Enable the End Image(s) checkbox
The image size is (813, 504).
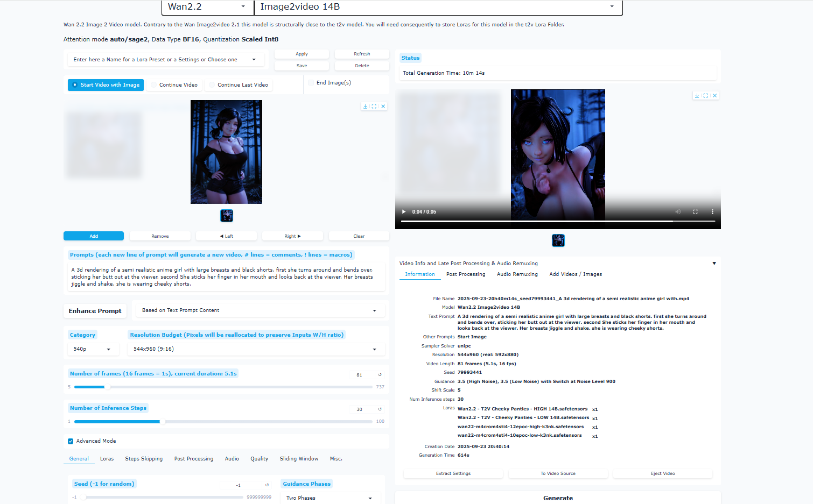pyautogui.click(x=311, y=83)
